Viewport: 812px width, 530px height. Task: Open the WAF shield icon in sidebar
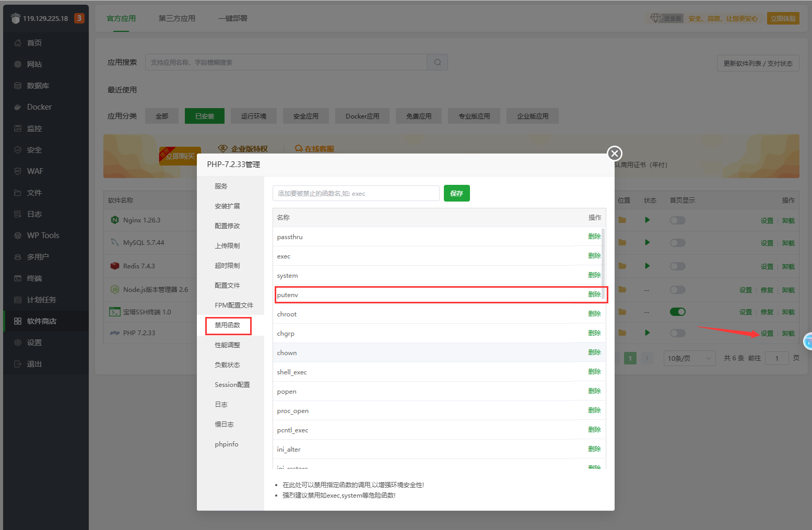pyautogui.click(x=18, y=171)
